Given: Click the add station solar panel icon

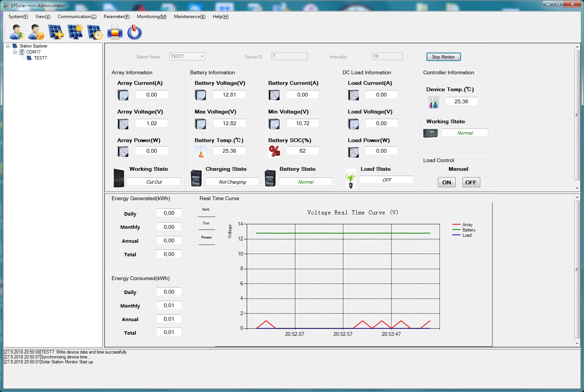Looking at the screenshot, I should [x=56, y=32].
